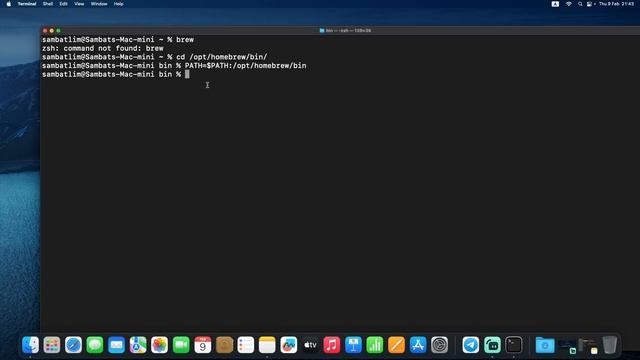Click the cursor block at the last prompt
The height and width of the screenshot is (360, 640).
click(187, 74)
